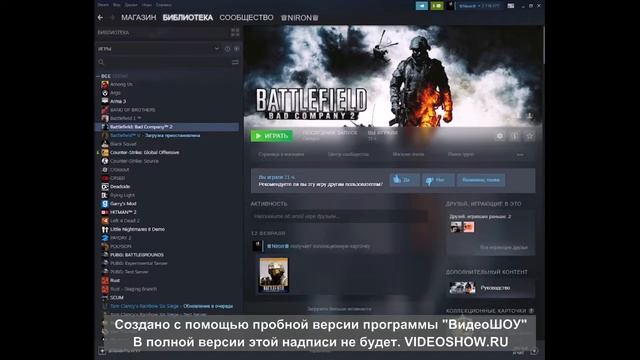Image resolution: width=640 pixels, height=360 pixels.
Task: Click the Dying Light game icon
Action: click(105, 195)
